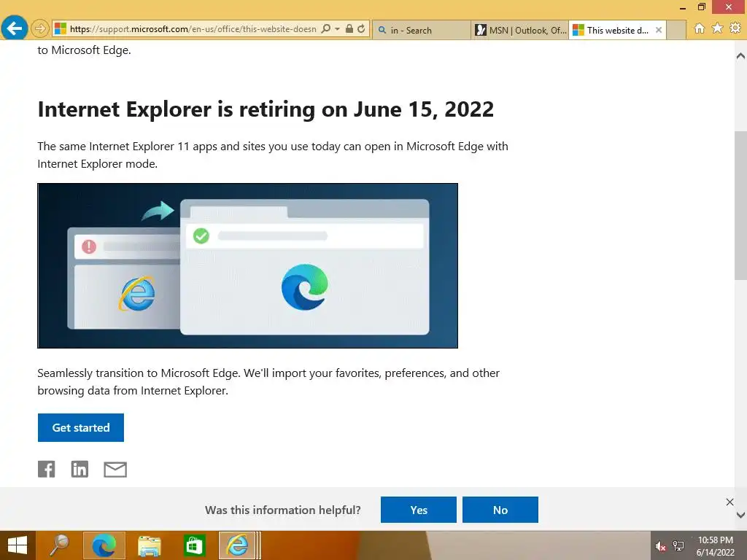Answer Yes to helpful feedback
Screen dimensions: 747x560
419,510
